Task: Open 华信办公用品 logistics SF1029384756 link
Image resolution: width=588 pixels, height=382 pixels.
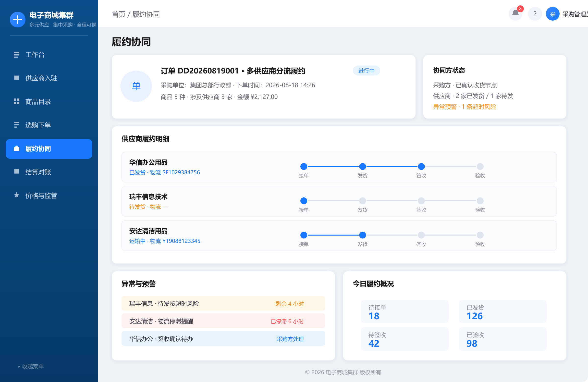Action: click(x=165, y=172)
